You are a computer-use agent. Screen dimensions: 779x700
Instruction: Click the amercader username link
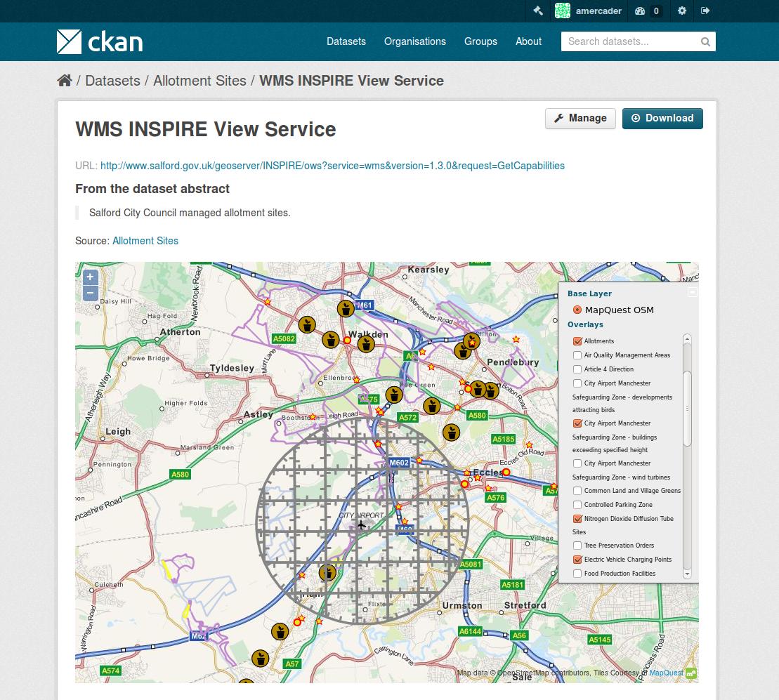click(x=598, y=11)
